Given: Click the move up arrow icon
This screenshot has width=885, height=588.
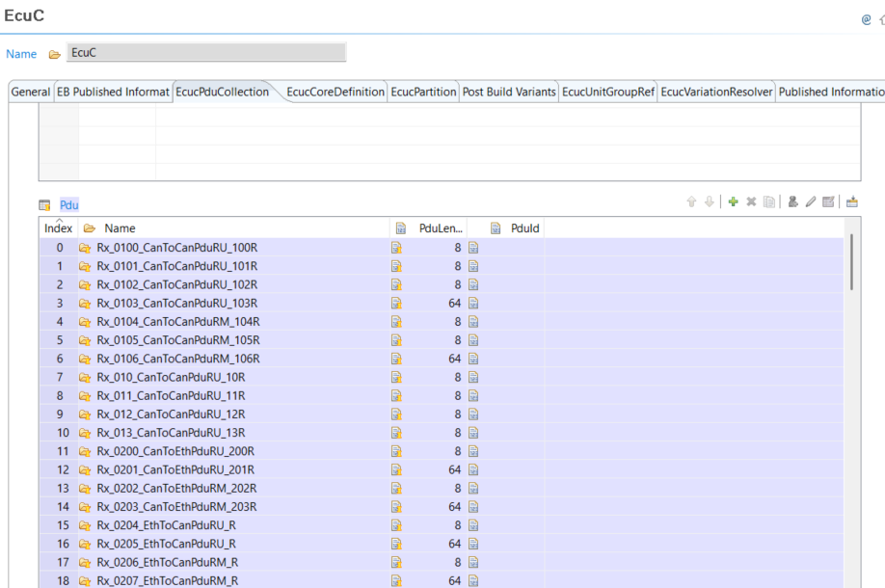Looking at the screenshot, I should click(691, 202).
